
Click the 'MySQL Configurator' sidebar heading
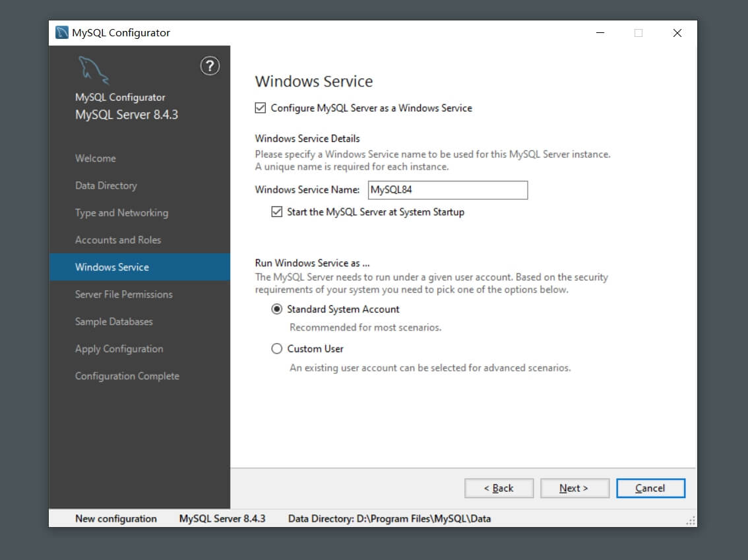tap(120, 98)
